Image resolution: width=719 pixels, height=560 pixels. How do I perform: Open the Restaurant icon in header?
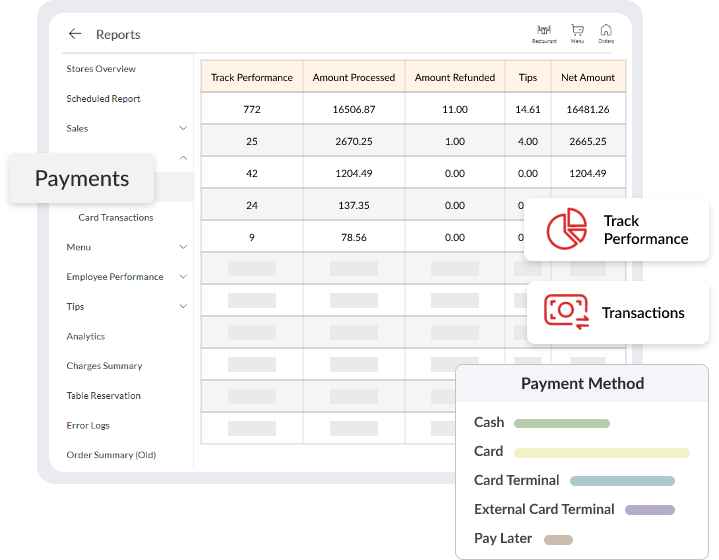[544, 33]
